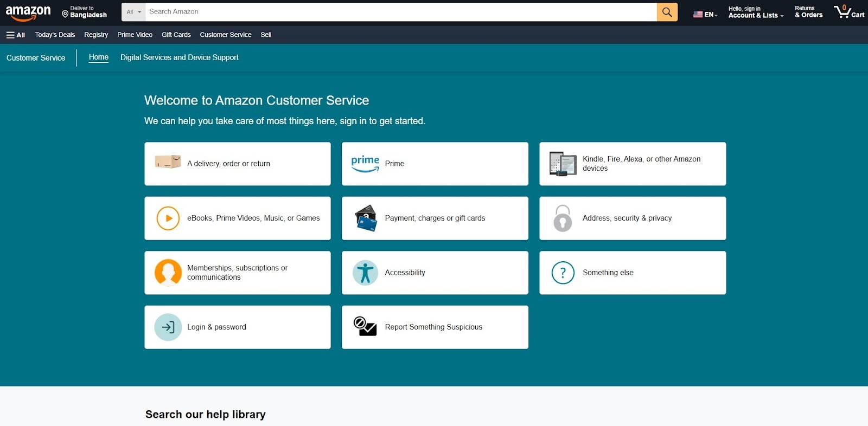Open Returns & Orders link
Screen dimensions: 868x426
808,12
